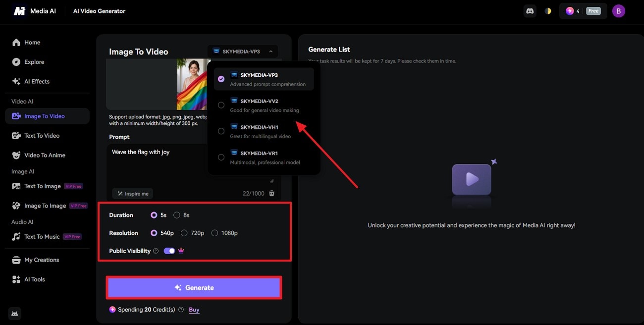Choose 540p resolution option

(x=154, y=233)
